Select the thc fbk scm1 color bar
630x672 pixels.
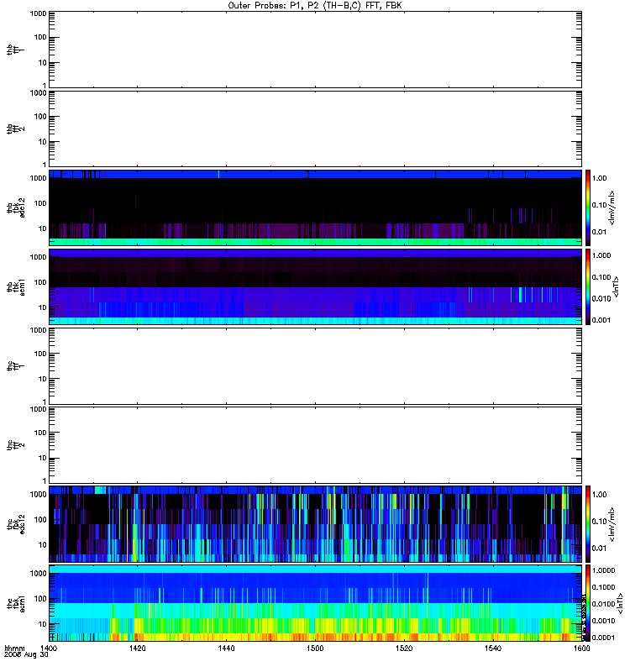tap(588, 603)
